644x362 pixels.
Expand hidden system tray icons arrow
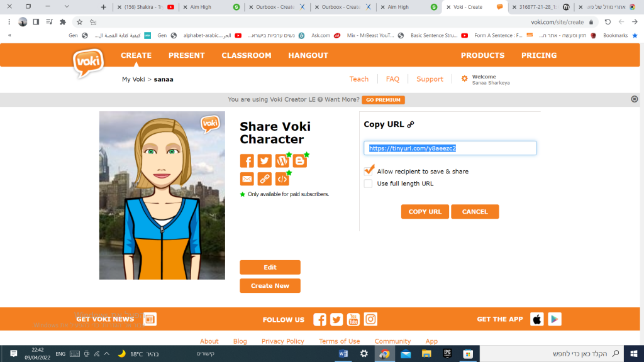click(106, 354)
